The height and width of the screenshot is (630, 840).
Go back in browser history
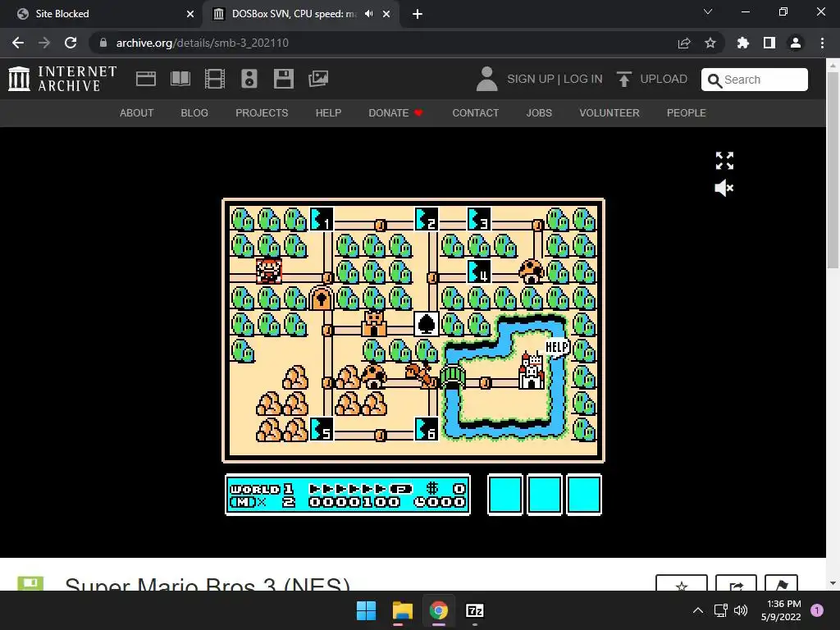pyautogui.click(x=18, y=43)
